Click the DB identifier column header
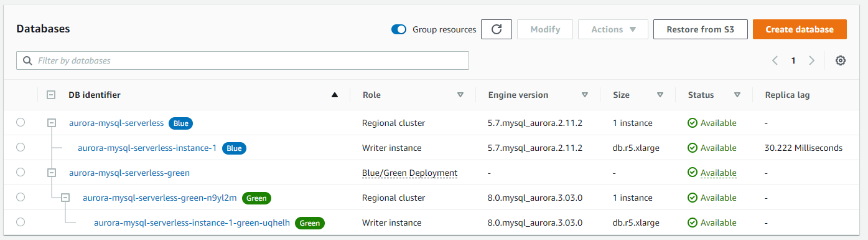 (x=95, y=95)
